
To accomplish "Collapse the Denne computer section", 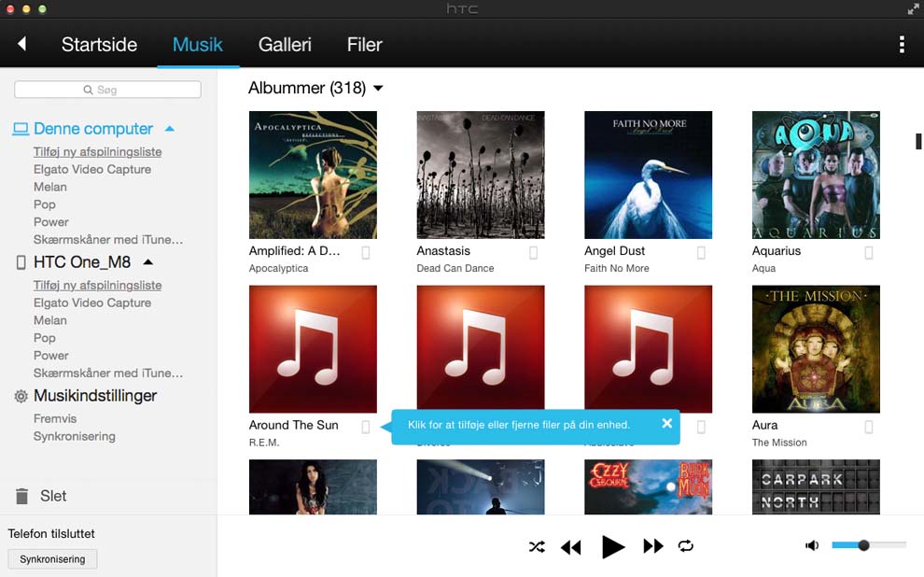I will tap(170, 129).
